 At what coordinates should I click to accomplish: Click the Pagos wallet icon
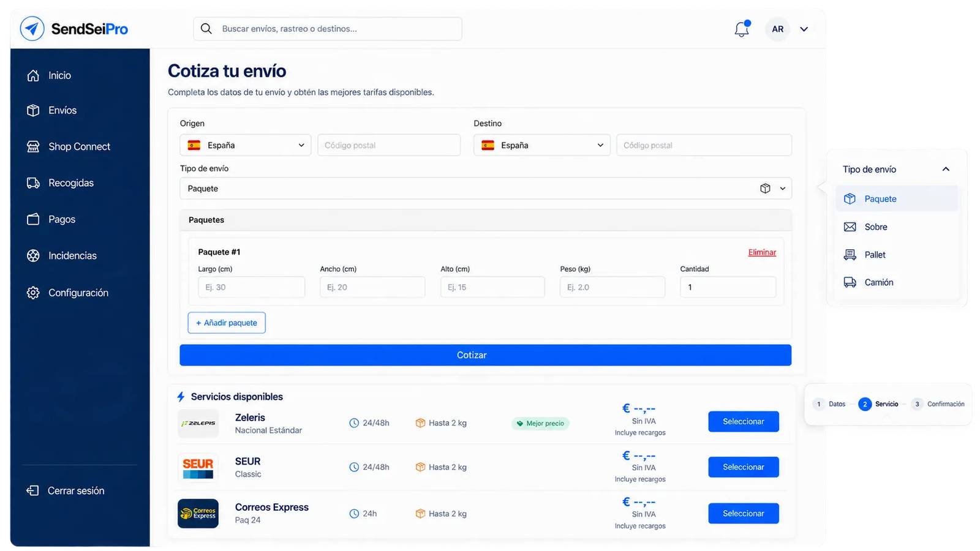click(x=33, y=219)
